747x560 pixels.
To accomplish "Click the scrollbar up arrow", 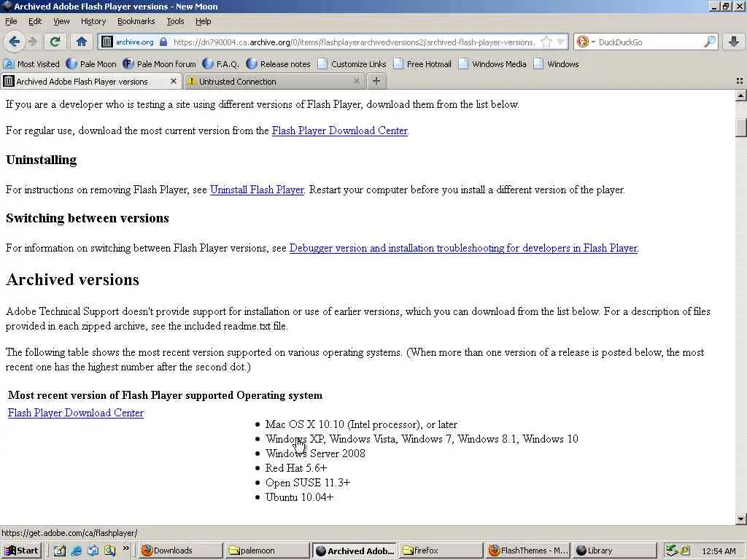I will point(741,96).
